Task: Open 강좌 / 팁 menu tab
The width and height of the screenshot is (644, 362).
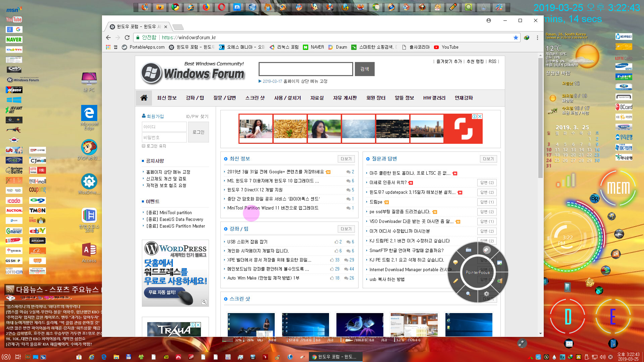Action: (x=195, y=98)
